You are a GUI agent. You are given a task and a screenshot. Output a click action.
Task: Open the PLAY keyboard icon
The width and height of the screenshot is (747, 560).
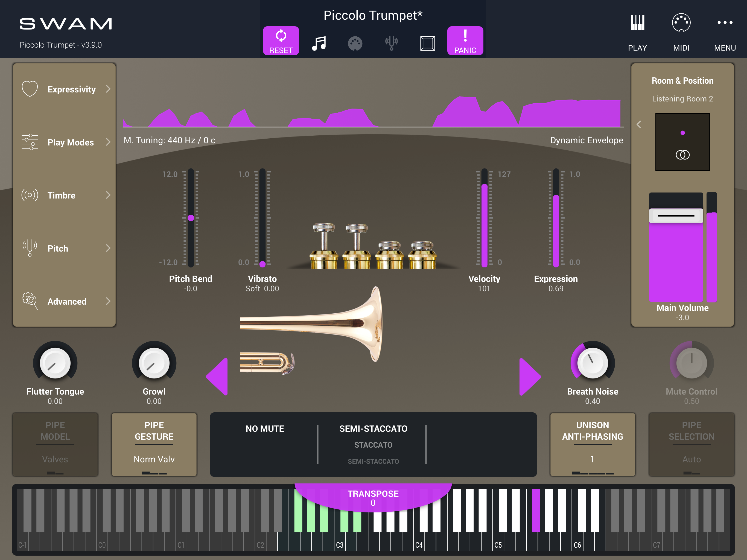point(637,23)
